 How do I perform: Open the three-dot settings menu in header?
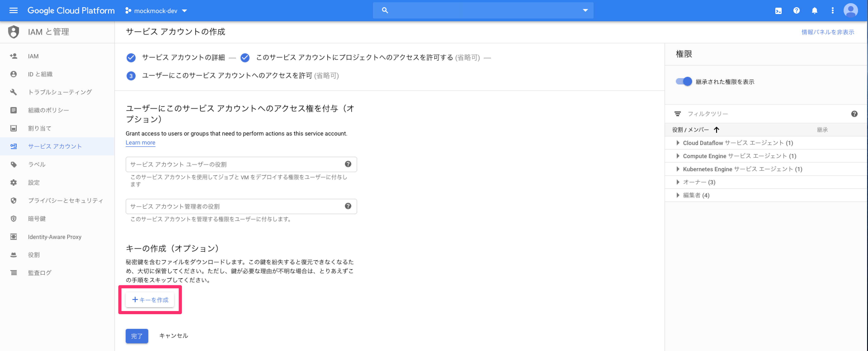tap(833, 10)
